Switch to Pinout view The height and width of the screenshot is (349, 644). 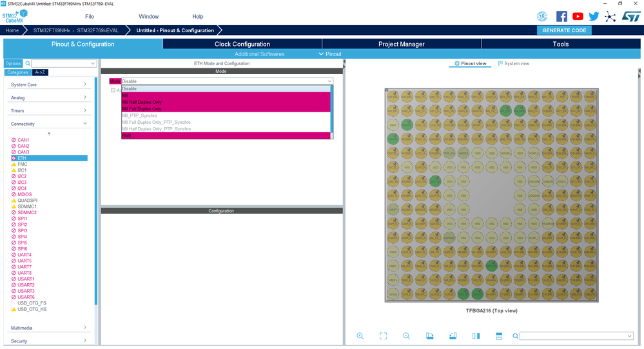pyautogui.click(x=470, y=63)
